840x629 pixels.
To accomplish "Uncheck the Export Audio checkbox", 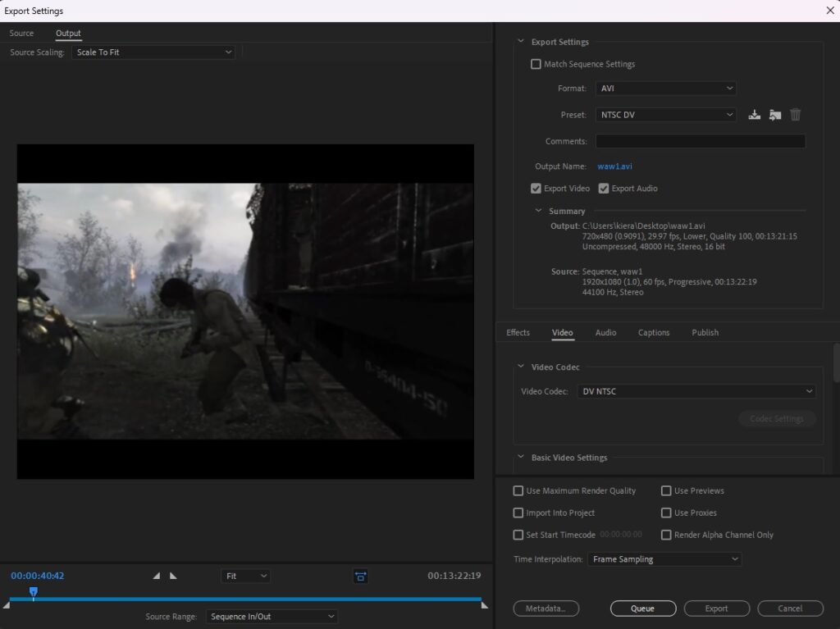I will click(604, 189).
